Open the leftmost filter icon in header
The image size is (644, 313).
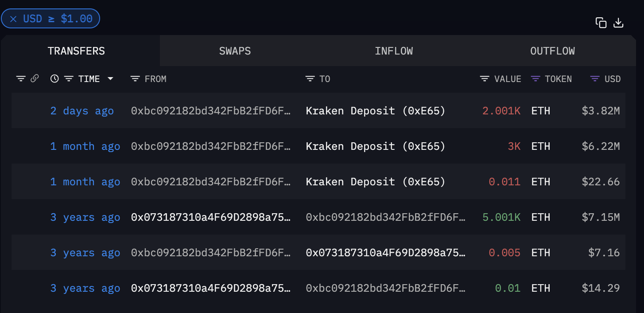[x=21, y=79]
